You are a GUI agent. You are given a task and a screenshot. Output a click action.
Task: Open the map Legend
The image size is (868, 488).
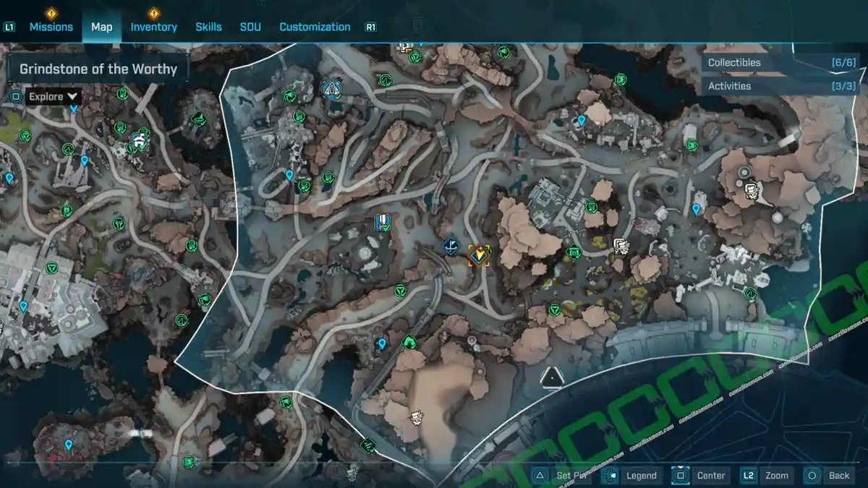click(630, 475)
